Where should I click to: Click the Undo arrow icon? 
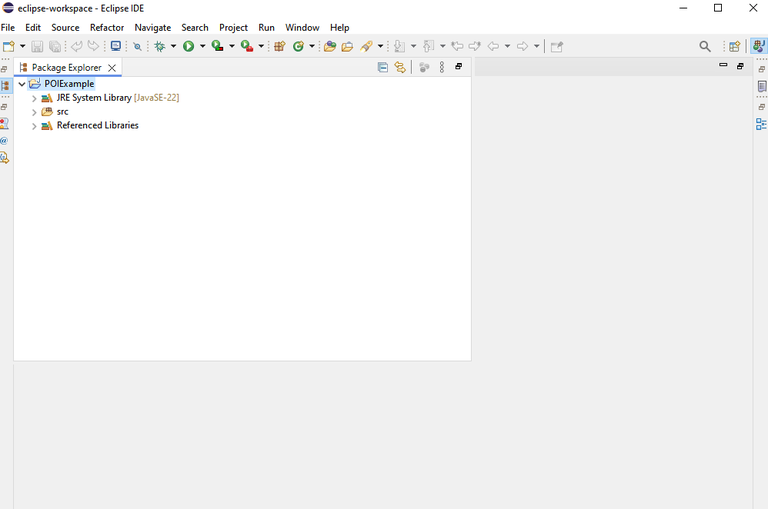coord(76,47)
